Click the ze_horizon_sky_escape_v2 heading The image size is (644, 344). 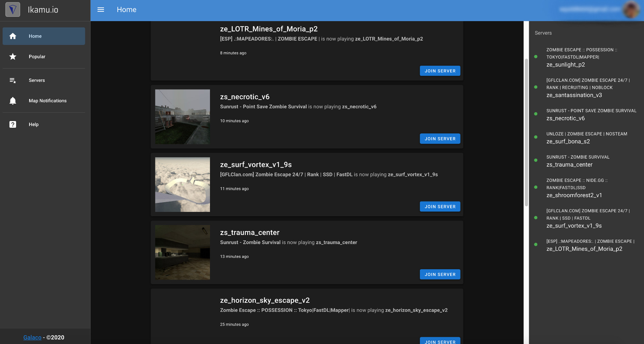(x=264, y=300)
